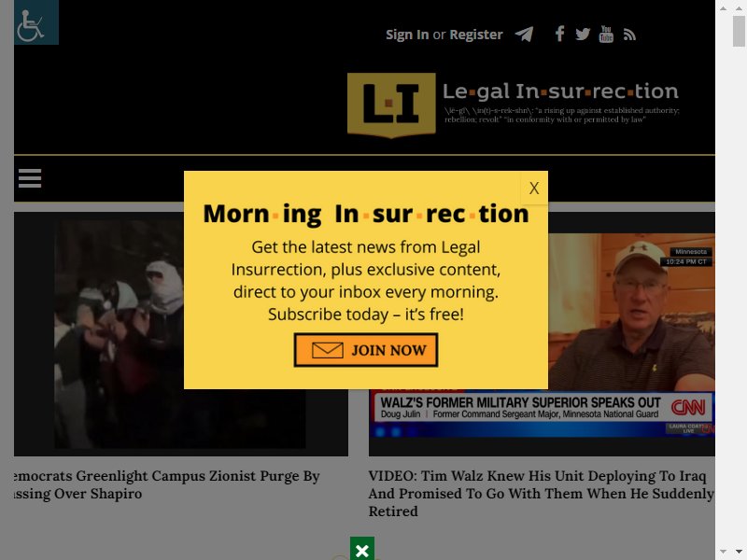This screenshot has height=560, width=747.
Task: Click the Telegram paper plane icon
Action: point(524,35)
